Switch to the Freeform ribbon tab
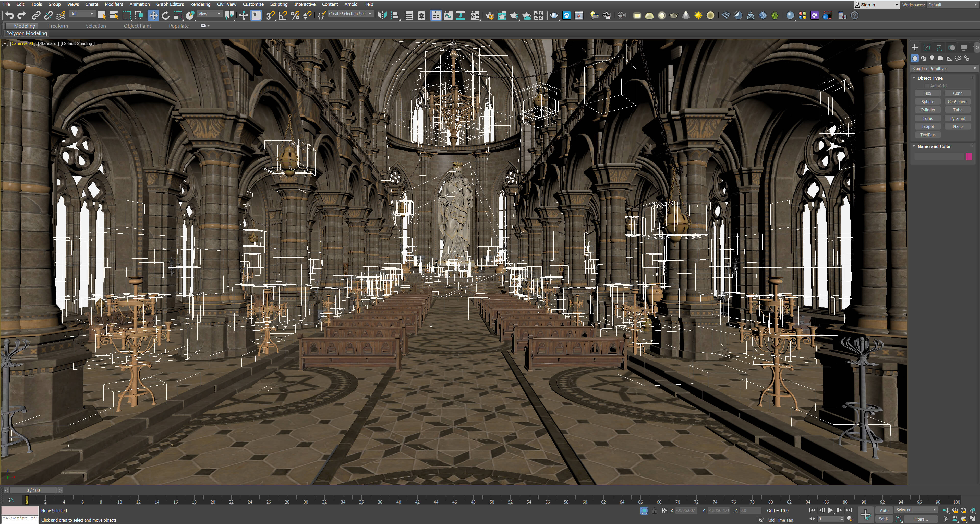Screen dimensions: 980x524 pyautogui.click(x=58, y=26)
